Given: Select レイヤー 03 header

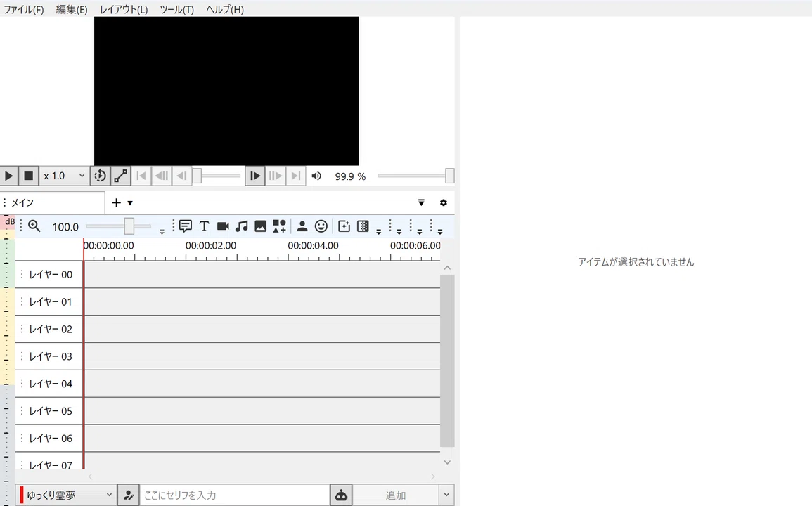Looking at the screenshot, I should (49, 356).
